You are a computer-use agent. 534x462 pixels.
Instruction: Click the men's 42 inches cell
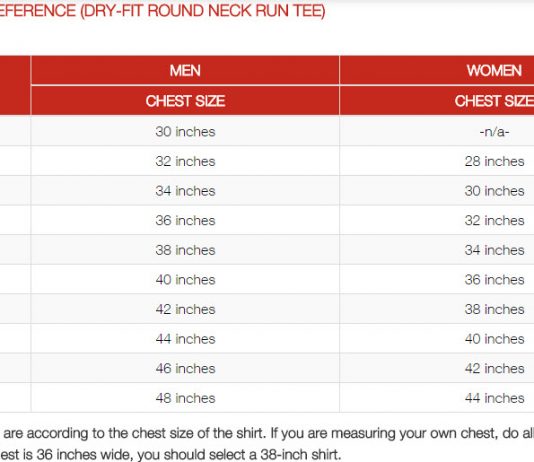pos(185,309)
